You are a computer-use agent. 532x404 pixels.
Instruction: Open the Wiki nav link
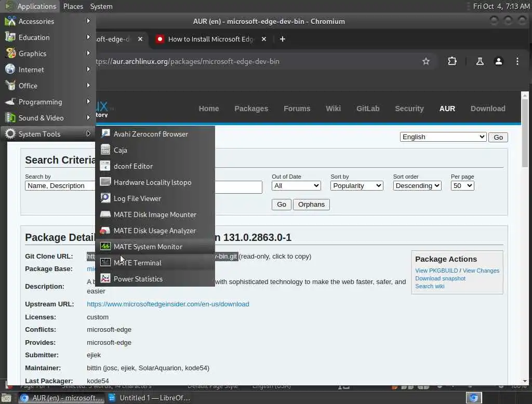(x=333, y=109)
